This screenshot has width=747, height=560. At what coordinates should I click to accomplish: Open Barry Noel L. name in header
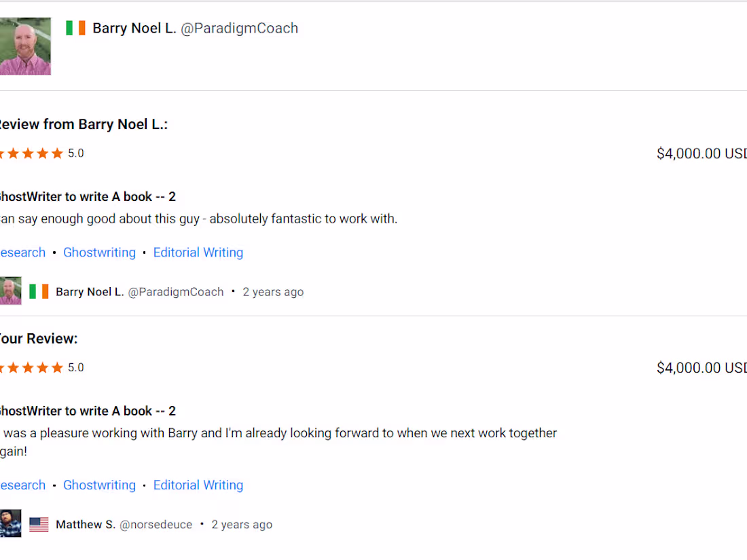point(134,28)
